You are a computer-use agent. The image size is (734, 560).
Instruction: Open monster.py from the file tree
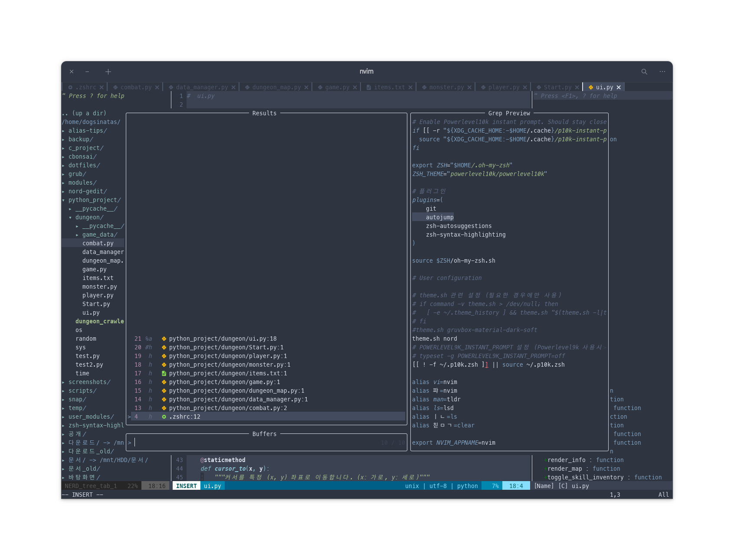[x=99, y=287]
